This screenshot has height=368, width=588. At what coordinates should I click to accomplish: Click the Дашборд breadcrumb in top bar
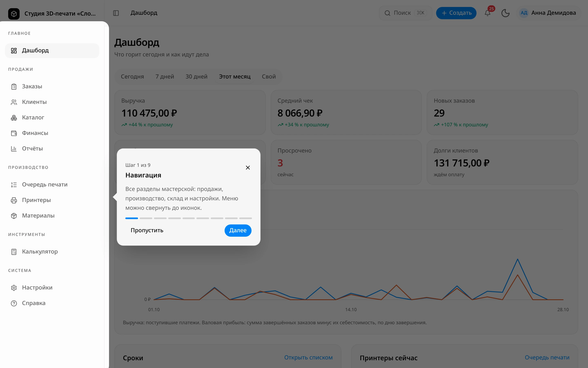click(x=144, y=13)
